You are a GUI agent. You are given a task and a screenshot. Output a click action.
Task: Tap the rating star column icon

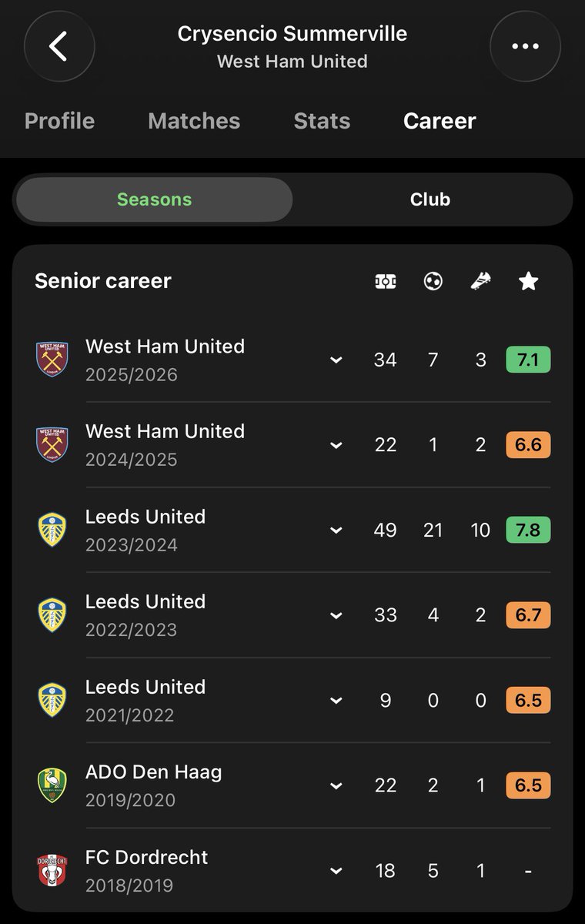[528, 282]
